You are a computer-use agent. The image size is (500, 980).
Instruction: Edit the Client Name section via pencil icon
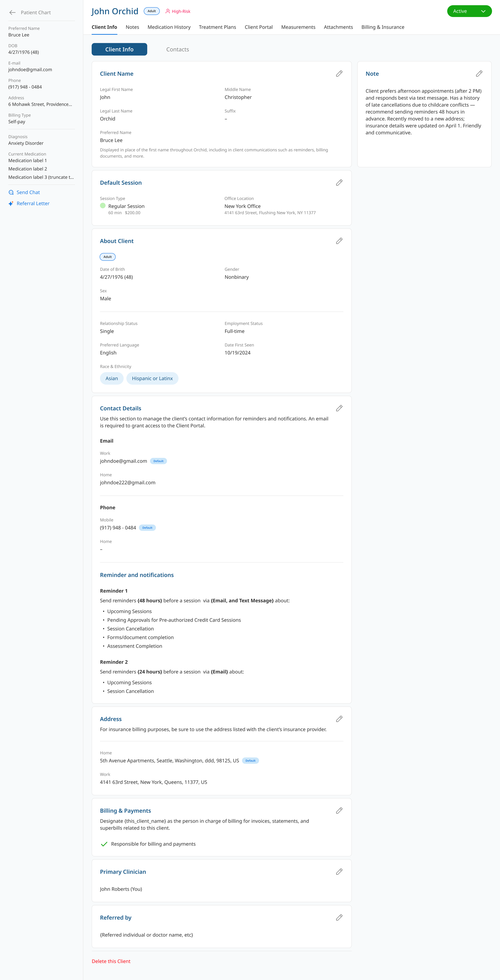click(339, 73)
